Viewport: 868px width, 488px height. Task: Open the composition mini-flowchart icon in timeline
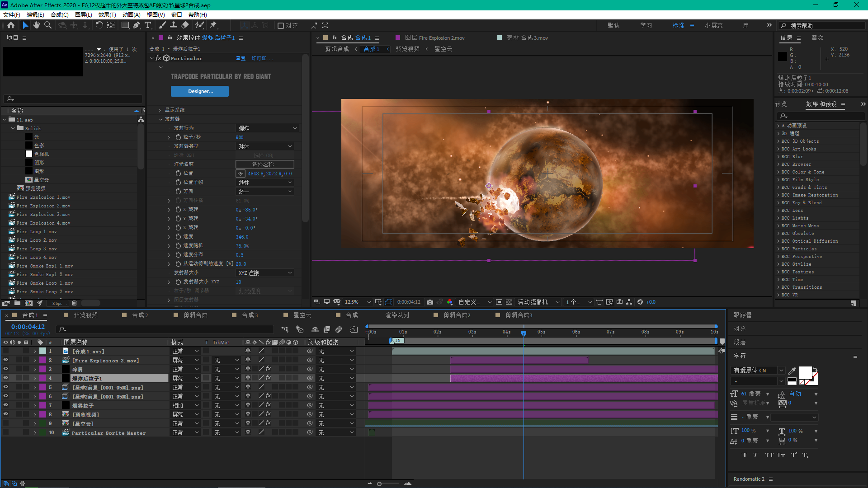(x=284, y=329)
